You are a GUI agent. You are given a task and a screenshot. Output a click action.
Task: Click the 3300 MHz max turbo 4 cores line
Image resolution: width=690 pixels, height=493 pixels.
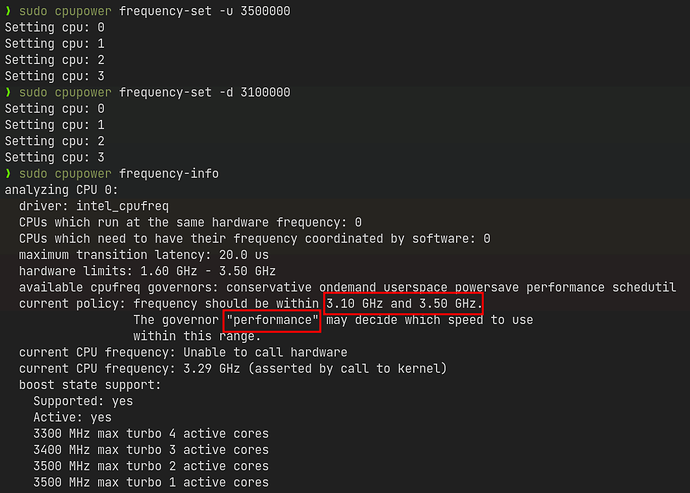[x=151, y=434]
